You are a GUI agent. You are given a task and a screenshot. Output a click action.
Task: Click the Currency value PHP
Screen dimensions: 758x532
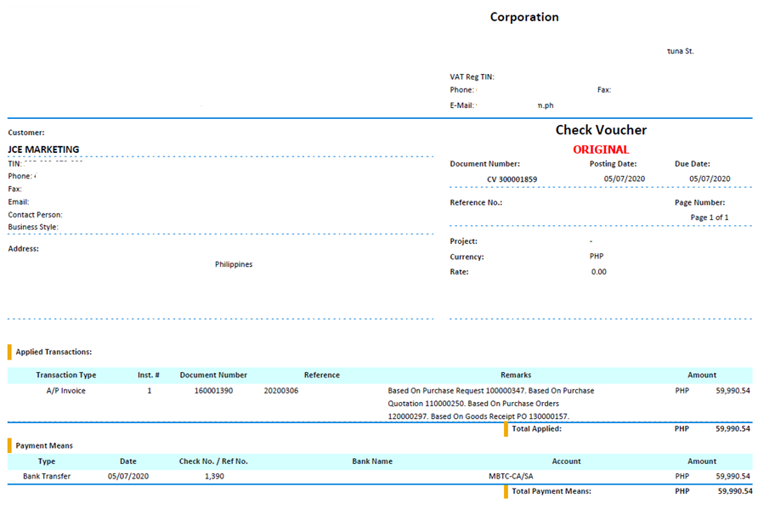pos(597,257)
